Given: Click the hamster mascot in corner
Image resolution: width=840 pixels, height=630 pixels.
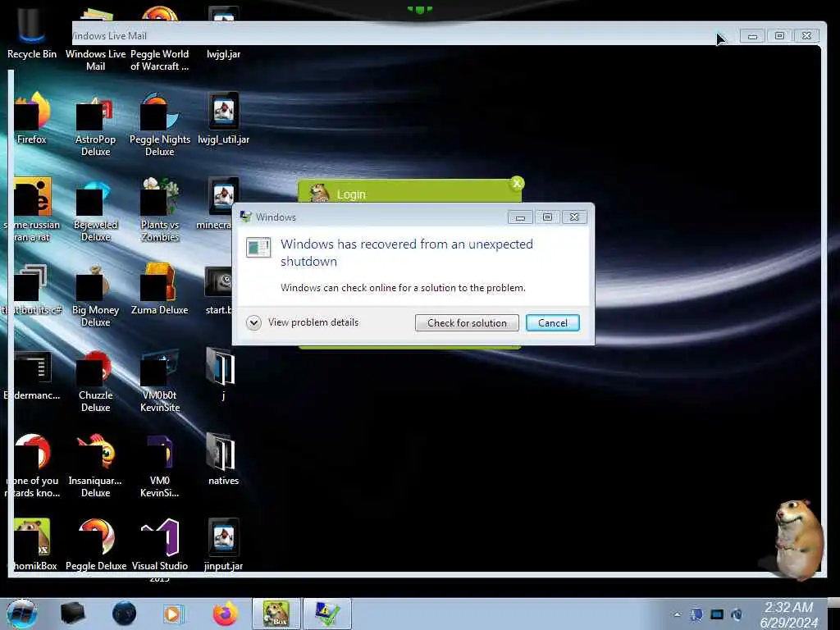Looking at the screenshot, I should point(798,538).
